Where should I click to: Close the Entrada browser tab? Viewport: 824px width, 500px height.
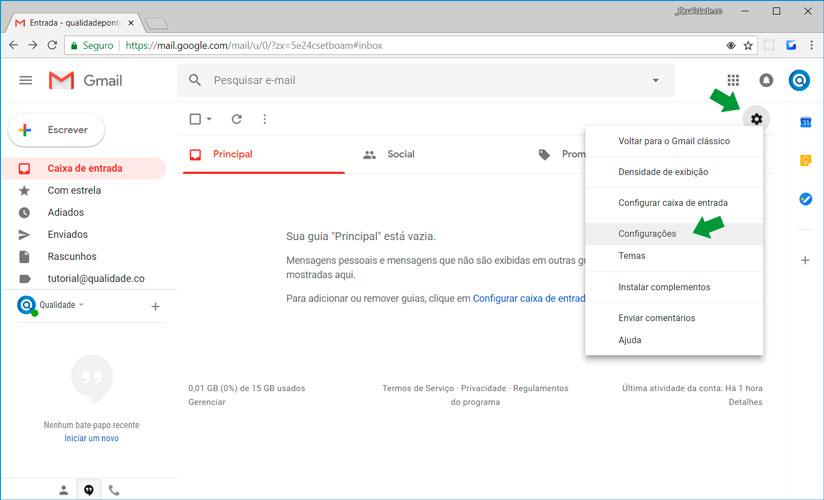tap(131, 23)
